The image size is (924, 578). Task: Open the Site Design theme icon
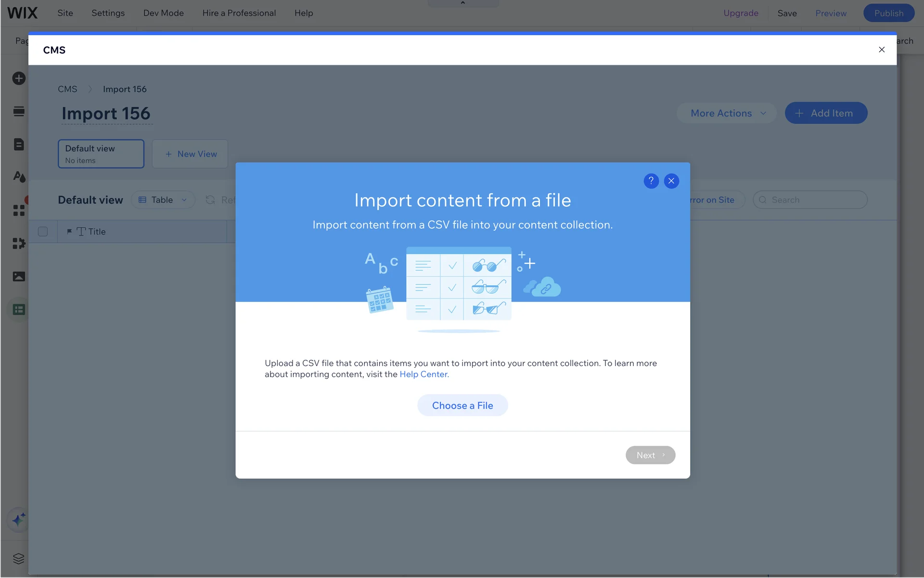pos(19,177)
